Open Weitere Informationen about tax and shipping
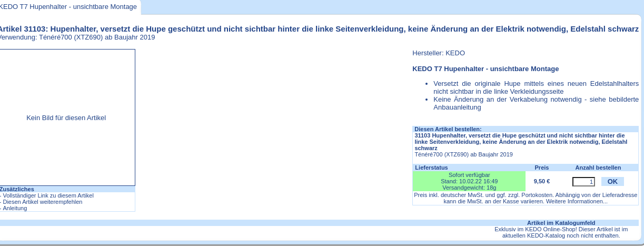This screenshot has height=246, width=644. click(x=578, y=201)
